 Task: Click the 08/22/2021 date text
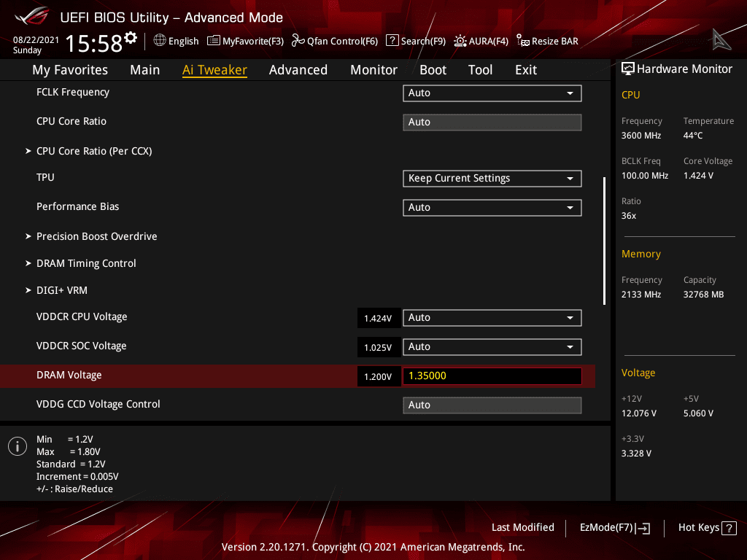coord(36,40)
